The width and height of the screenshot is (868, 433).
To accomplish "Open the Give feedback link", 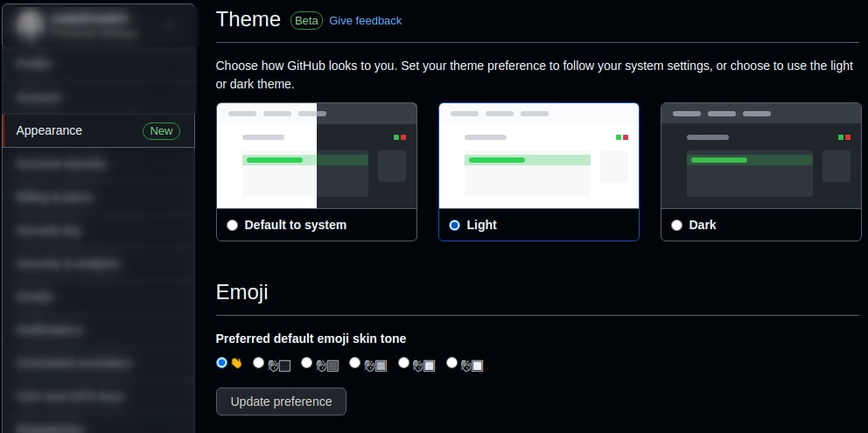I will (366, 21).
